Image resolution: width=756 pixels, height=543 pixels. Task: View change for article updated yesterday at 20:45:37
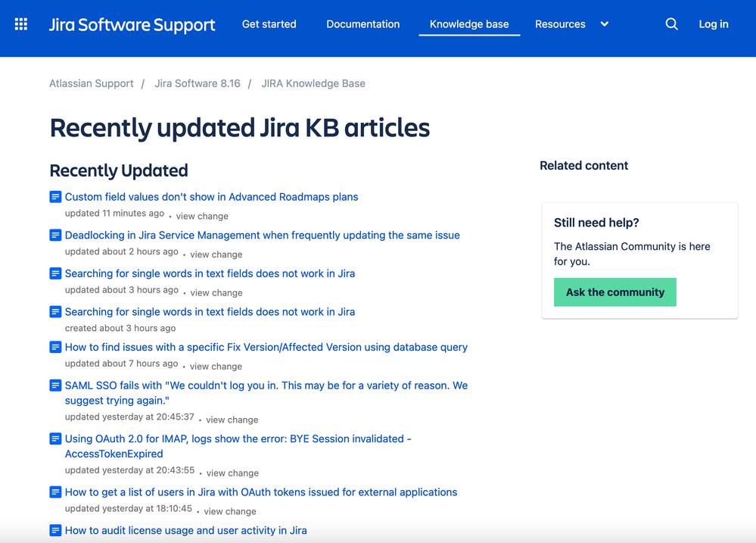[x=232, y=420]
